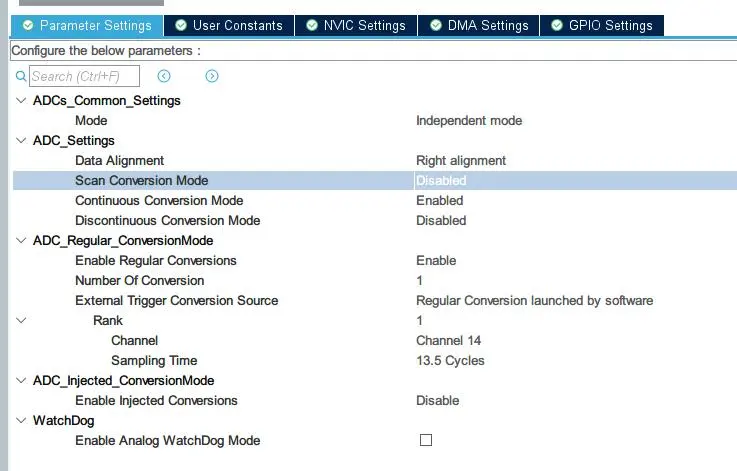Select the Data Alignment parameter row
The image size is (737, 471).
coord(119,161)
